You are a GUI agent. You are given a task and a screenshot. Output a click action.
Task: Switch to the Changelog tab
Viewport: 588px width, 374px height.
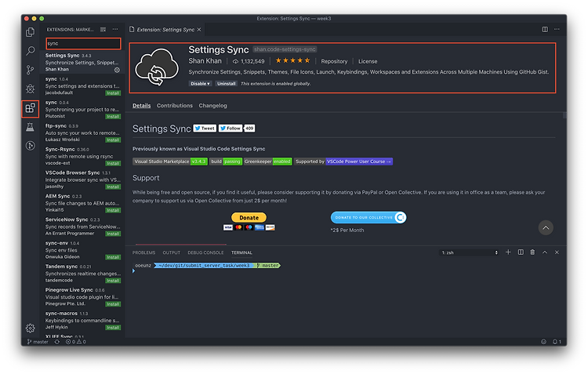(x=212, y=106)
